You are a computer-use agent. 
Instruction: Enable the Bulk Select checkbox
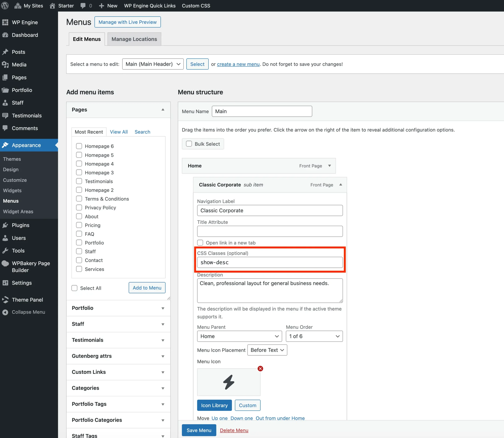click(189, 144)
